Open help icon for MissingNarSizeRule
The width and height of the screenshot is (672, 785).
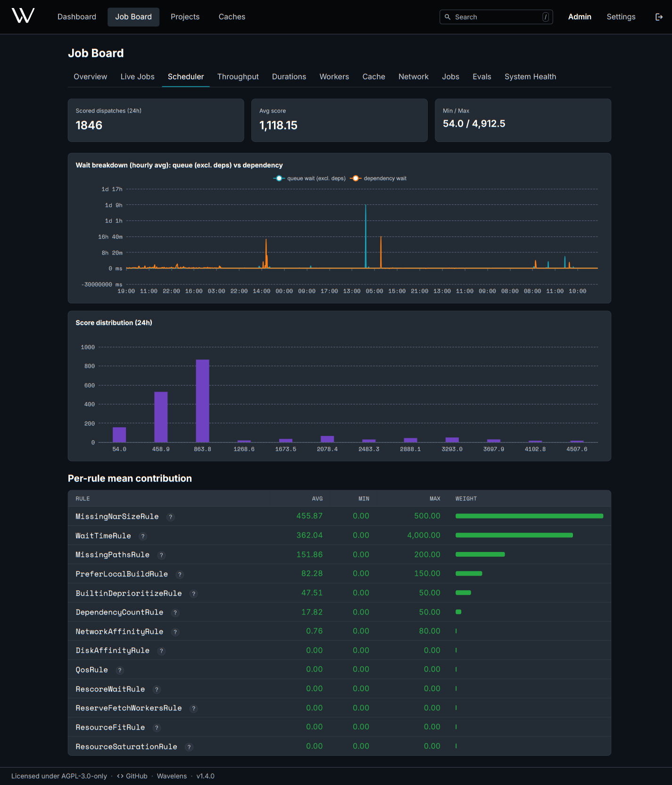point(171,517)
